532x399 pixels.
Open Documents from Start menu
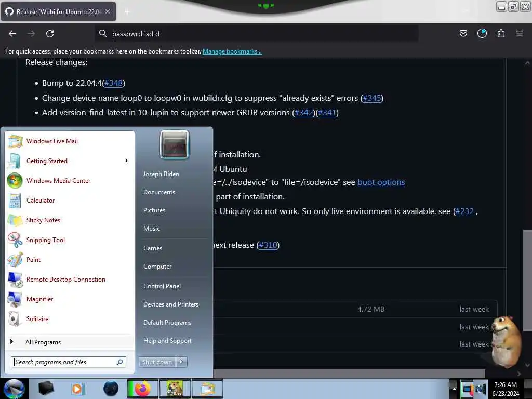pyautogui.click(x=159, y=192)
